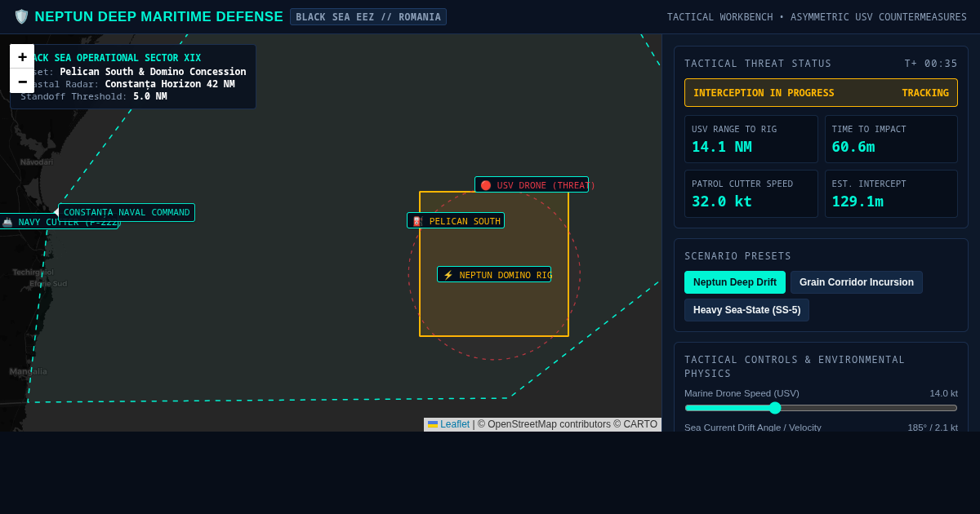Screen dimensions: 980x514
Task: Zoom out on the tactical map
Action: pyautogui.click(x=22, y=81)
